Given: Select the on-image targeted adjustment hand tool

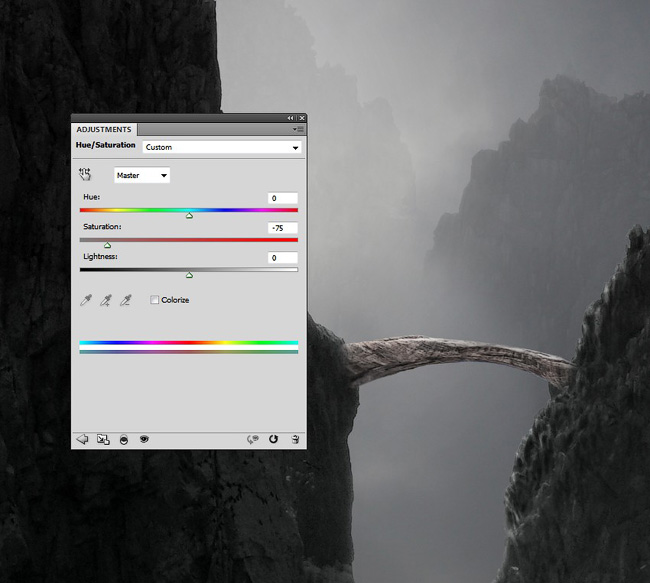Looking at the screenshot, I should (85, 174).
